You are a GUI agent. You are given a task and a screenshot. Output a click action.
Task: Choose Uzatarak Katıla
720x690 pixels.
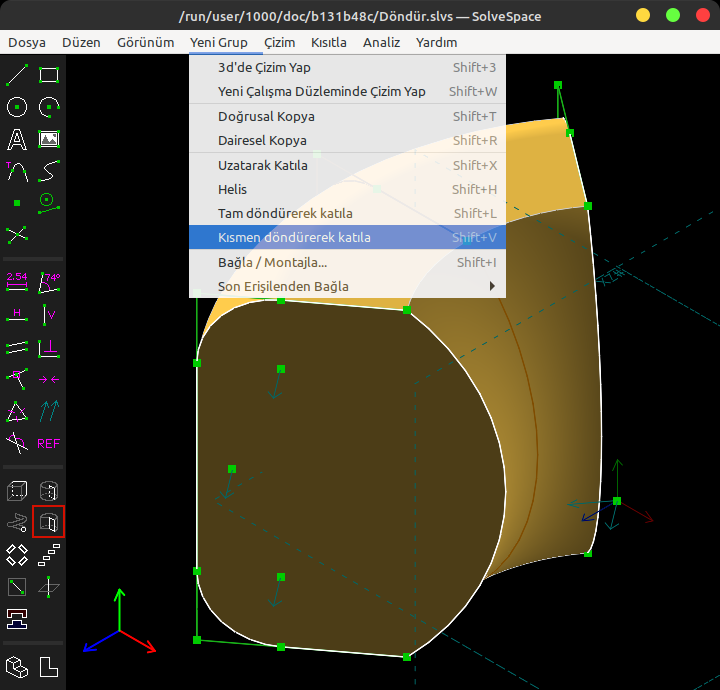tap(348, 166)
